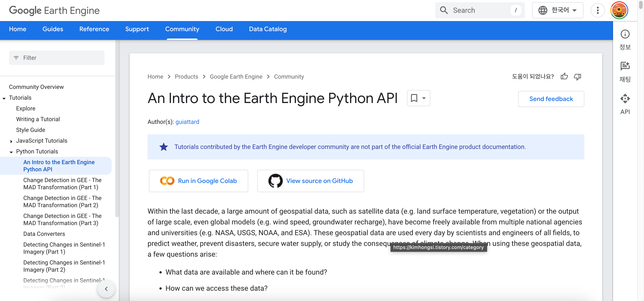
Task: Open the Reference nav tab
Action: [x=94, y=29]
